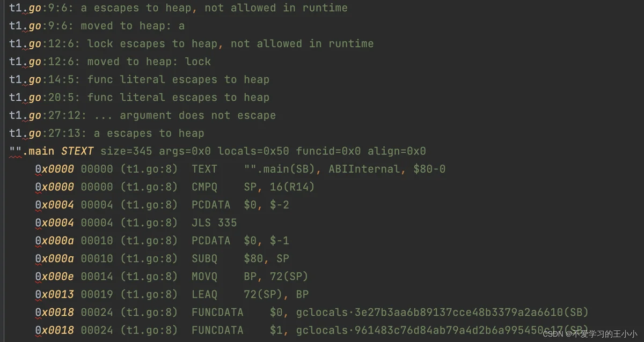Image resolution: width=644 pixels, height=342 pixels.
Task: Open the t1.go:27:13 'a escapes to heap' reference
Action: coord(106,133)
